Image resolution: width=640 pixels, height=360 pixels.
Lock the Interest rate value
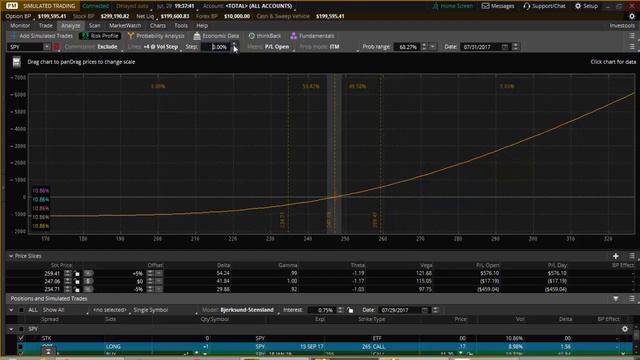click(x=350, y=310)
